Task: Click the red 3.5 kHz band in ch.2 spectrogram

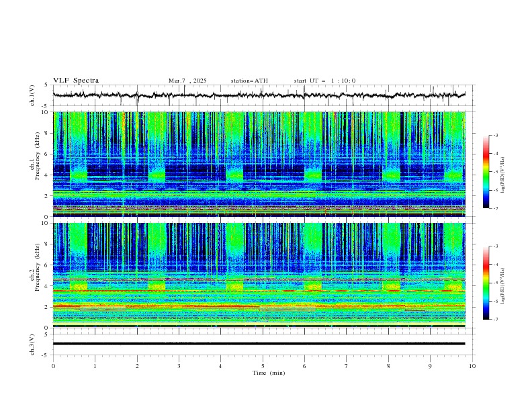Action: 259,291
